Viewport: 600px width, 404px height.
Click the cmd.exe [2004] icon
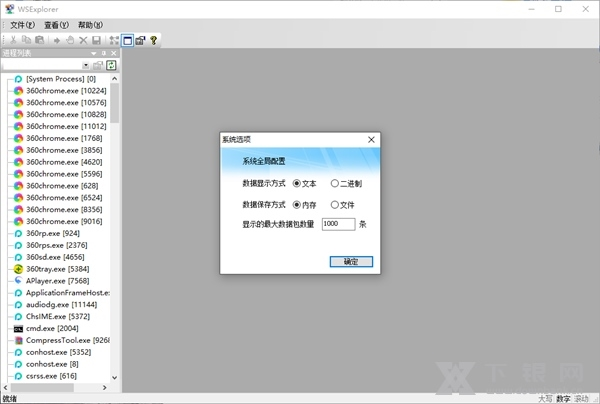click(x=18, y=329)
